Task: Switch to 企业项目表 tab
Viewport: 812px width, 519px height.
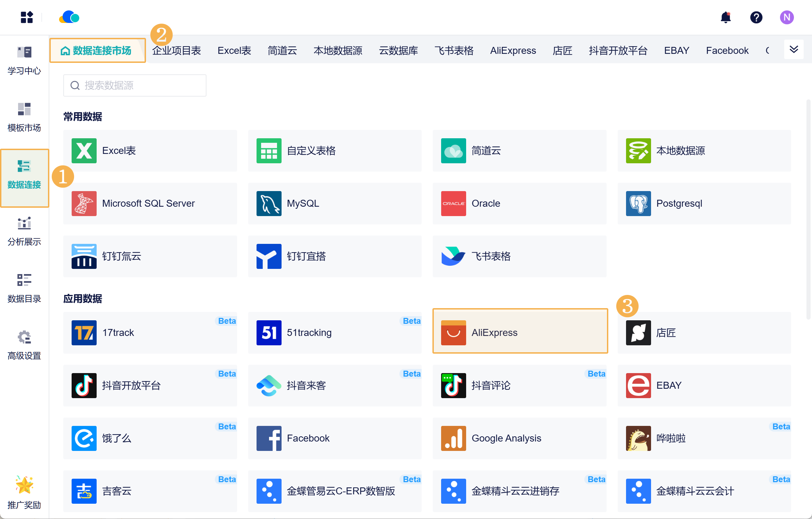Action: pos(177,51)
